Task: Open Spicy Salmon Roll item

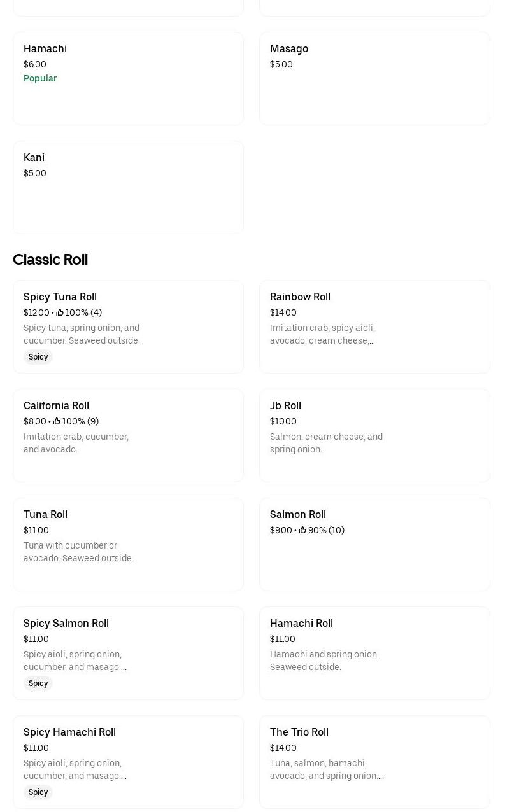Action: tap(66, 624)
